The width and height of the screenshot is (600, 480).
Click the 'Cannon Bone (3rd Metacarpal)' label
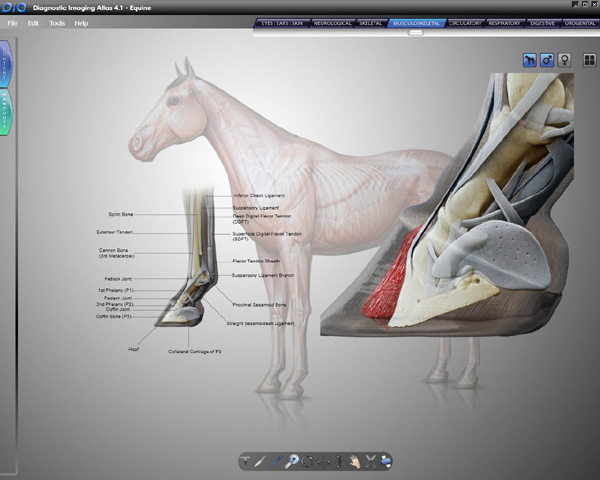click(116, 253)
